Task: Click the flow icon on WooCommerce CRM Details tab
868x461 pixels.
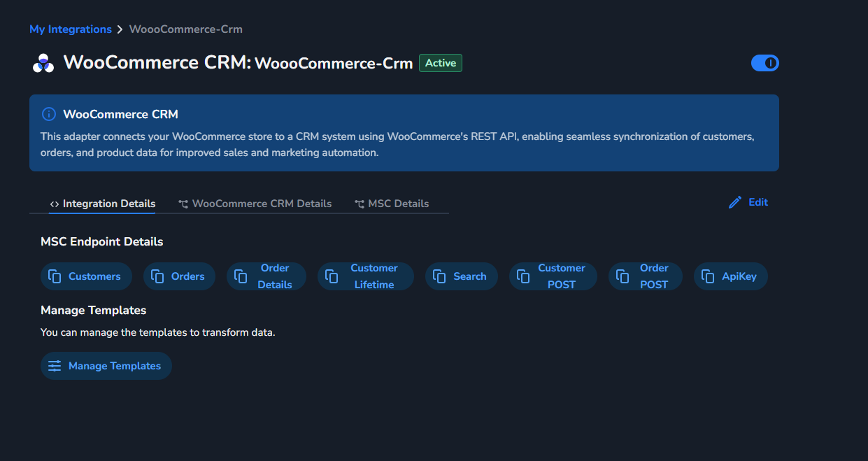Action: tap(183, 204)
